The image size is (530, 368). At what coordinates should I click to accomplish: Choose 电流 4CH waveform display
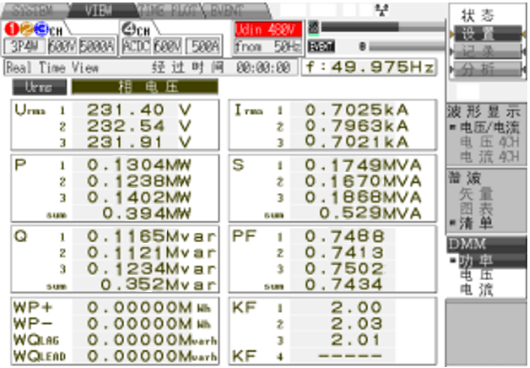(489, 157)
